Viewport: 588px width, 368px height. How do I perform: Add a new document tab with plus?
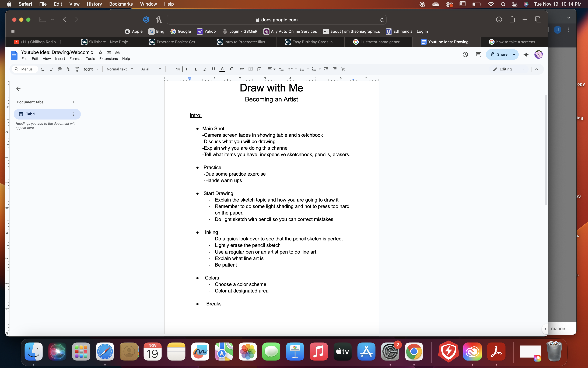click(x=74, y=102)
